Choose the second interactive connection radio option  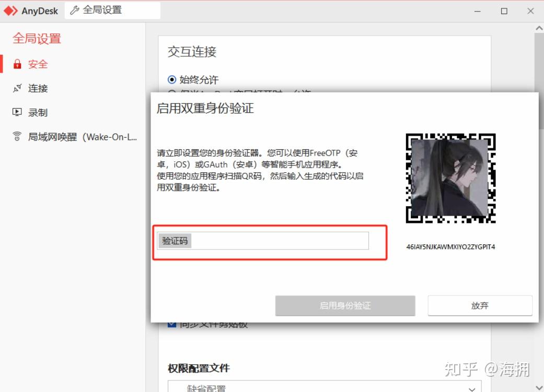171,92
